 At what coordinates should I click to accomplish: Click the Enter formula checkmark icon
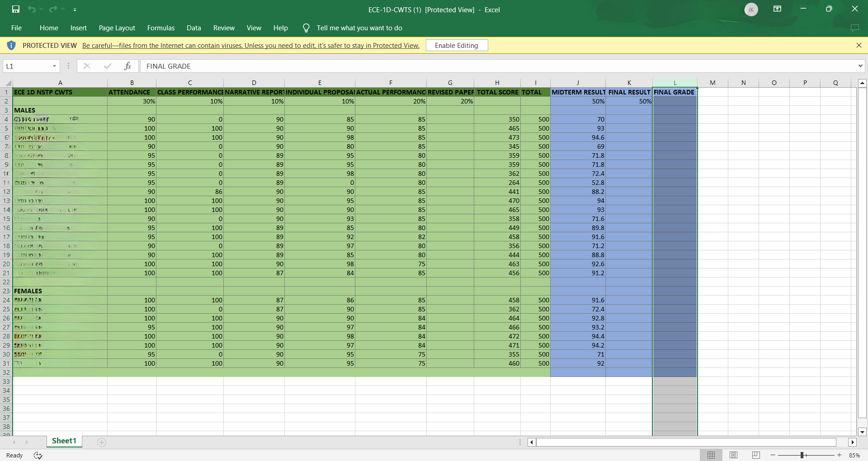click(107, 66)
